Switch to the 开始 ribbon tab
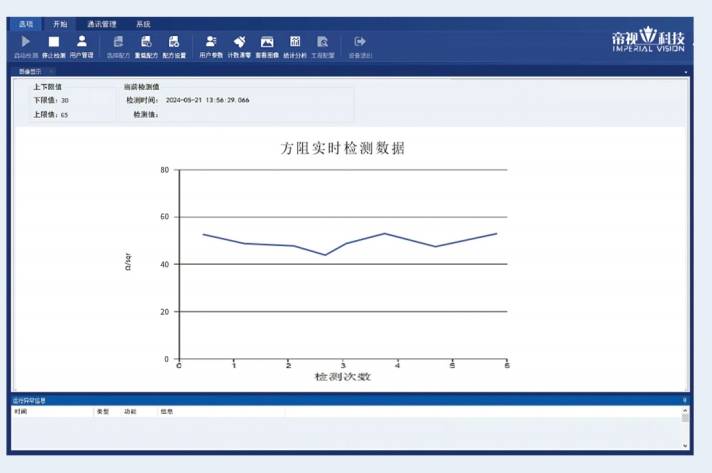This screenshot has height=473, width=712. coord(60,24)
